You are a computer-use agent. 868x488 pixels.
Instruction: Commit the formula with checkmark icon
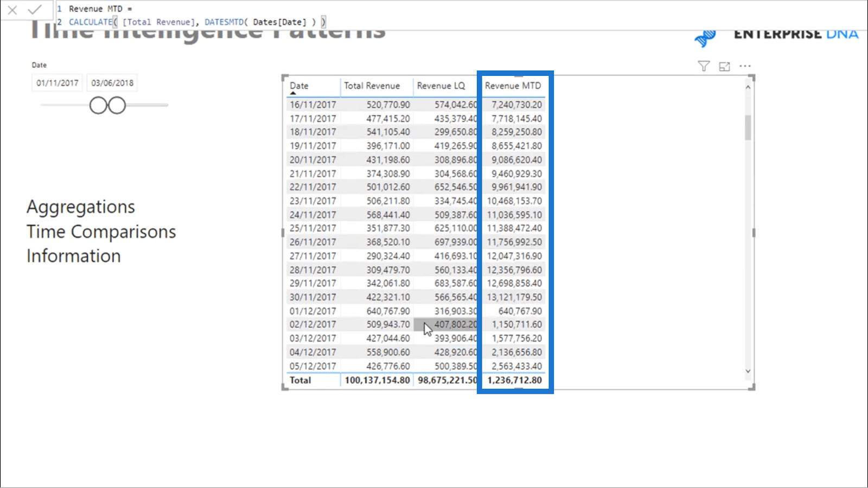35,10
